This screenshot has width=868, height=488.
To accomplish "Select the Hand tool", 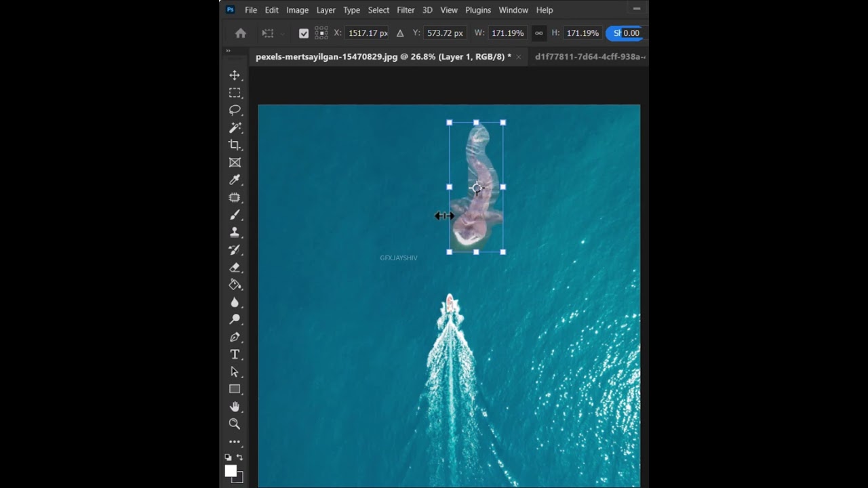I will pyautogui.click(x=235, y=407).
